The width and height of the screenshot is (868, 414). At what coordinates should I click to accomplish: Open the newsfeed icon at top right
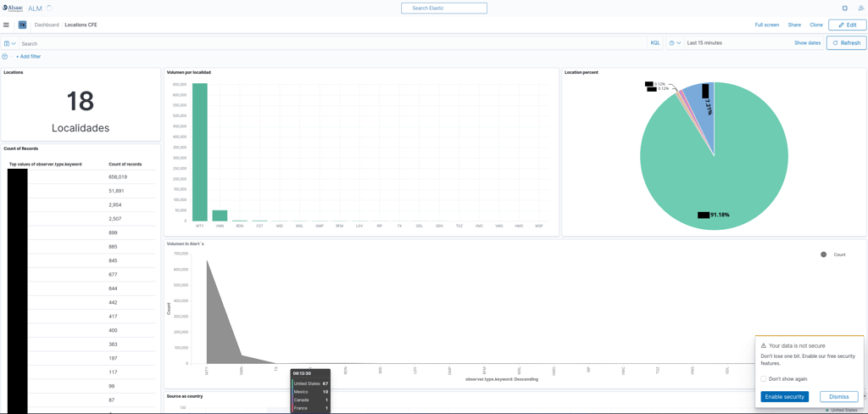click(860, 8)
